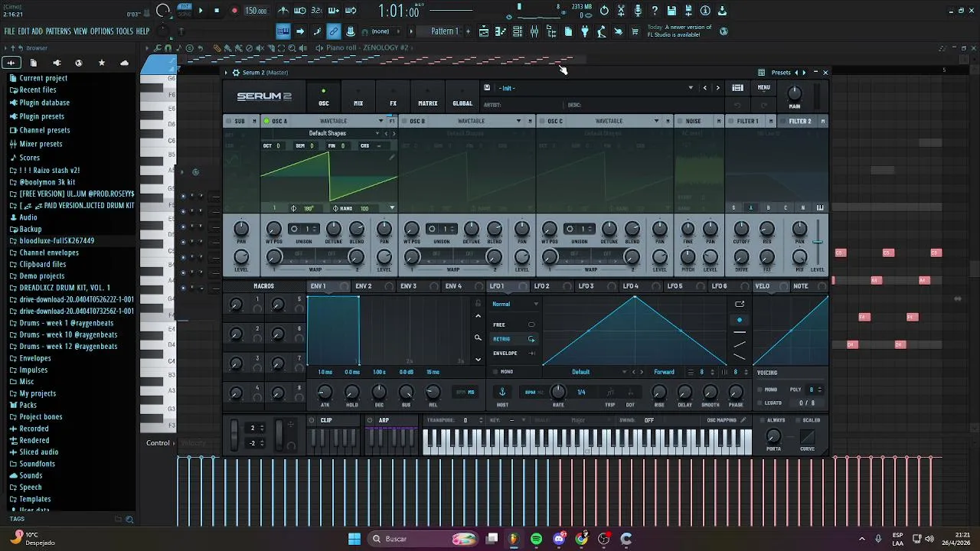The height and width of the screenshot is (551, 980).
Task: Open the LFO Normal mode dropdown
Action: 515,304
